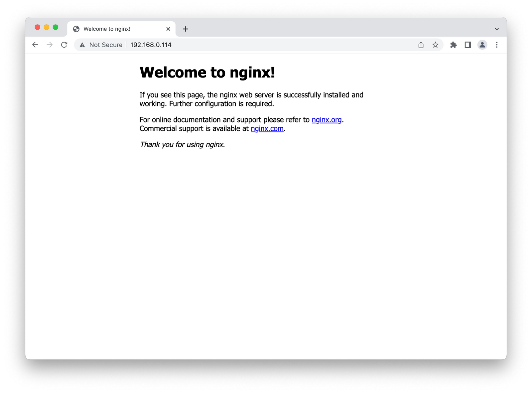
Task: Open the nginx.org documentation link
Action: [327, 120]
